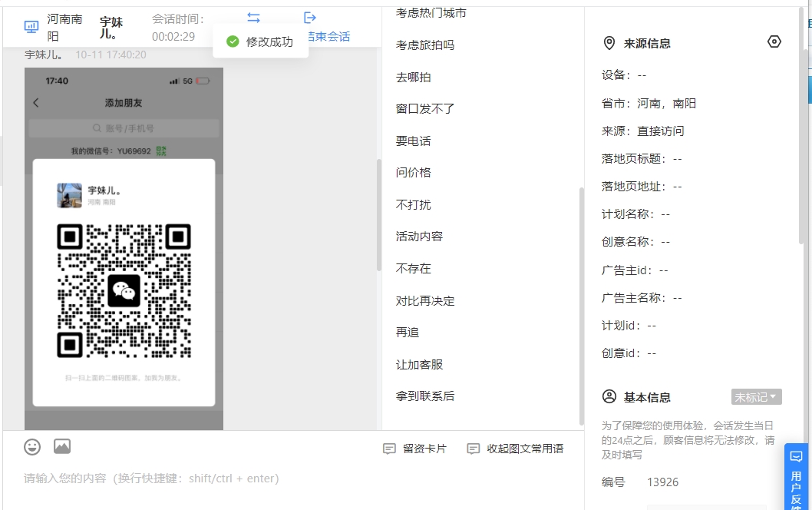Select quick reply 去哪拍
This screenshot has width=812, height=510.
coord(413,78)
